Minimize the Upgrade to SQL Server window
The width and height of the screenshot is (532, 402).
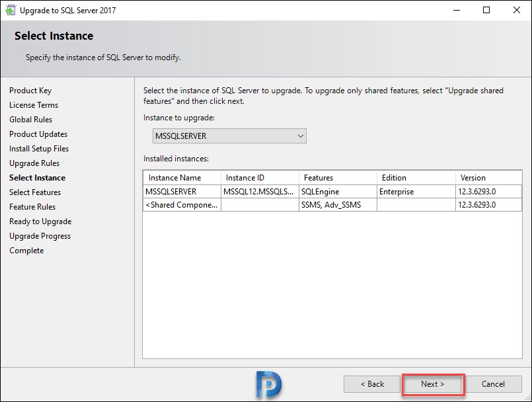457,10
